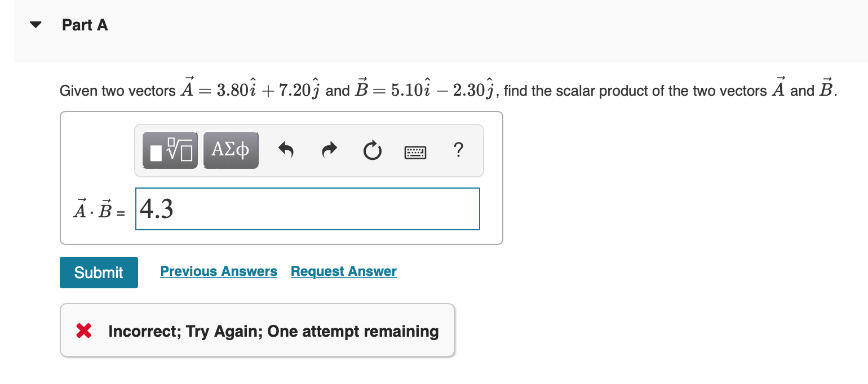Open the Greek symbols ΑΣφ palette
Viewport: 868px width, 384px height.
[231, 150]
